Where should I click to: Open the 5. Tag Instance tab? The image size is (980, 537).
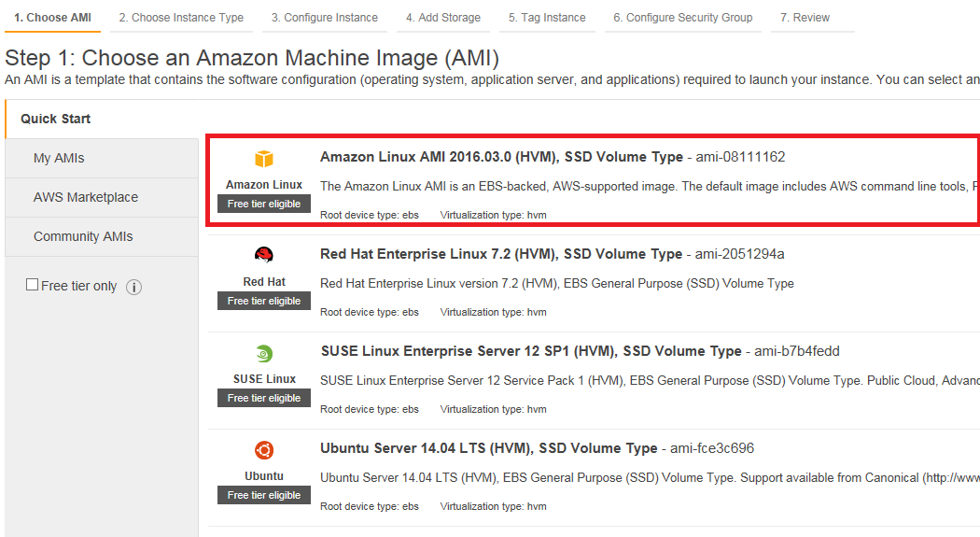coord(547,18)
